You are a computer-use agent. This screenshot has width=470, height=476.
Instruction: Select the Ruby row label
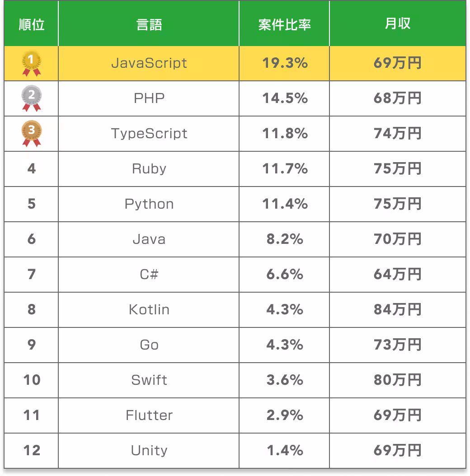pyautogui.click(x=149, y=168)
